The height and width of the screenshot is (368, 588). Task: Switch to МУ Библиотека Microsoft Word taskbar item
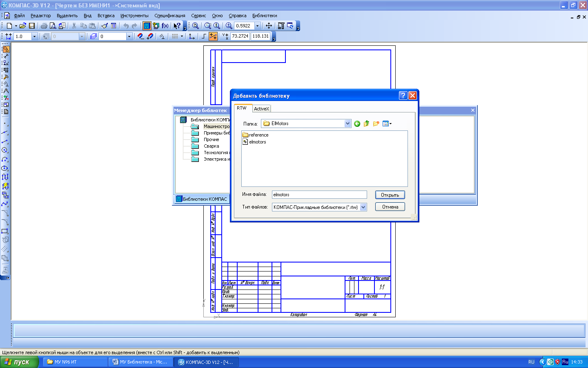(x=140, y=362)
